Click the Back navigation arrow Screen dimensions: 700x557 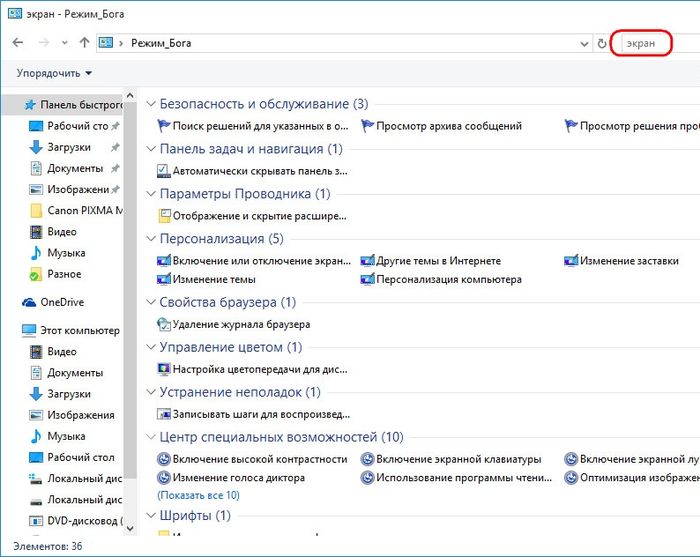coord(17,44)
